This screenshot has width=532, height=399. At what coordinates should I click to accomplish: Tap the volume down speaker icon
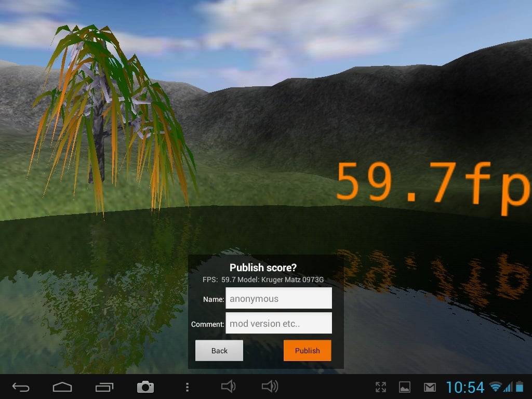coord(229,387)
